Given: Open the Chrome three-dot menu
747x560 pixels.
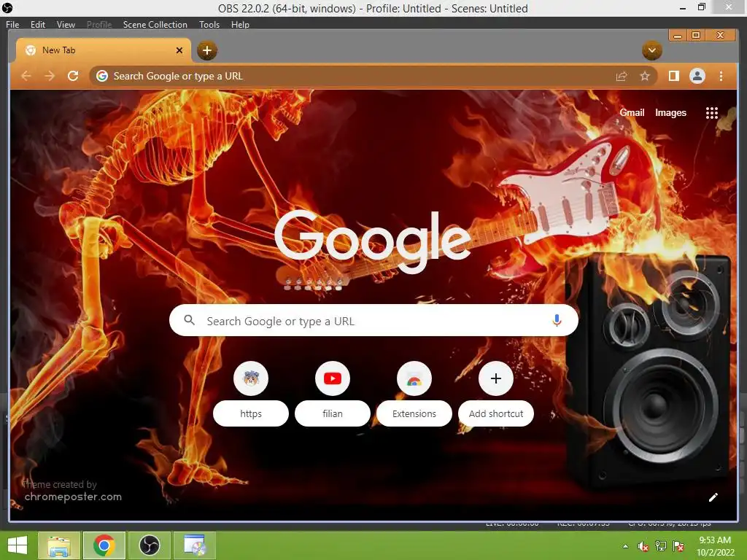Looking at the screenshot, I should [721, 76].
